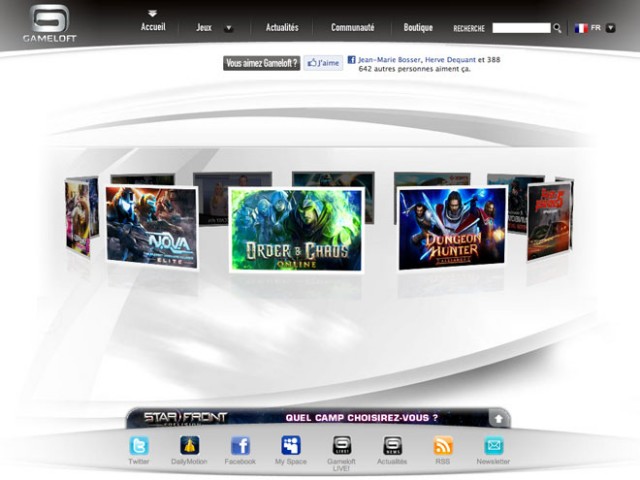Click the J'aime like button

tap(323, 63)
